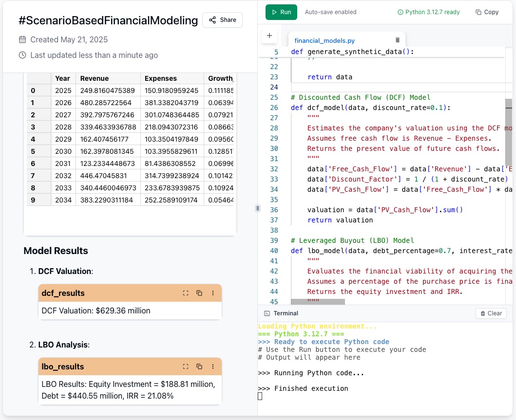Click the Expenses column header
The height and width of the screenshot is (420, 516).
click(x=172, y=78)
